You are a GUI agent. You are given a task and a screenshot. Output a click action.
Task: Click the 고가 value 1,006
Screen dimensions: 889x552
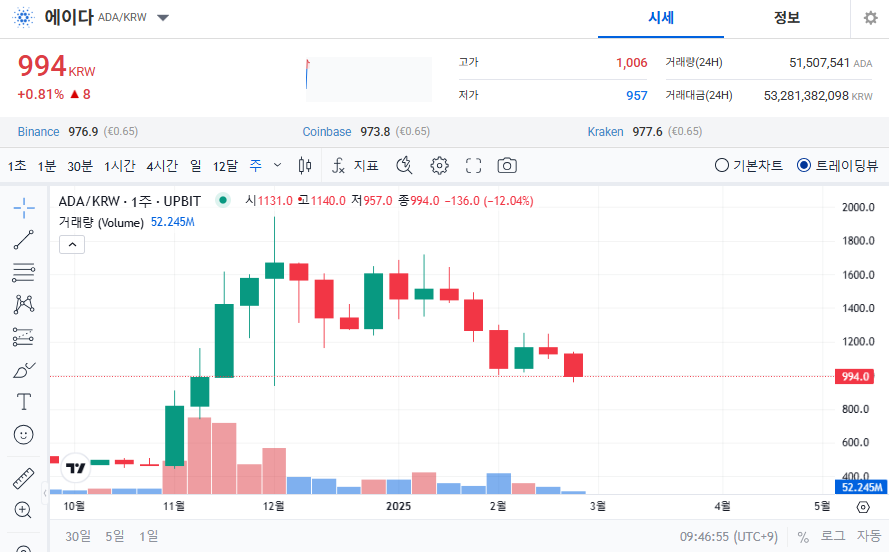[x=632, y=63]
